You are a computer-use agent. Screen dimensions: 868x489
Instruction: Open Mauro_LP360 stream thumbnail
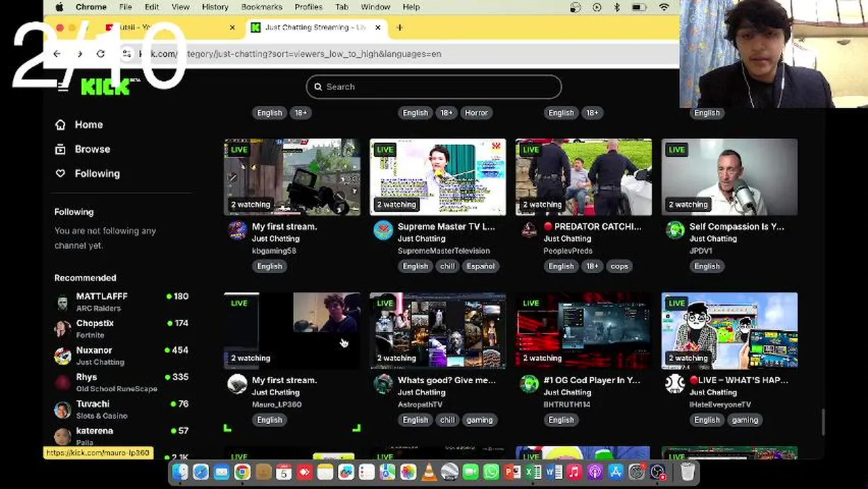coord(292,331)
